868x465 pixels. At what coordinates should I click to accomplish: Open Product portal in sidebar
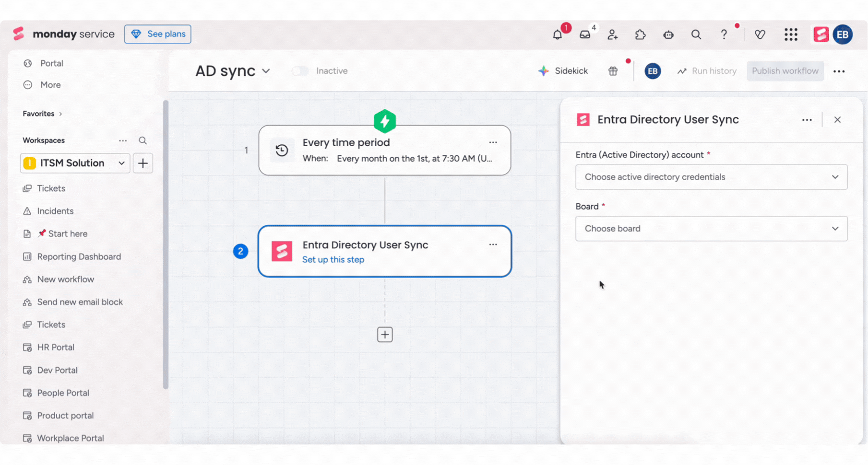pyautogui.click(x=65, y=416)
